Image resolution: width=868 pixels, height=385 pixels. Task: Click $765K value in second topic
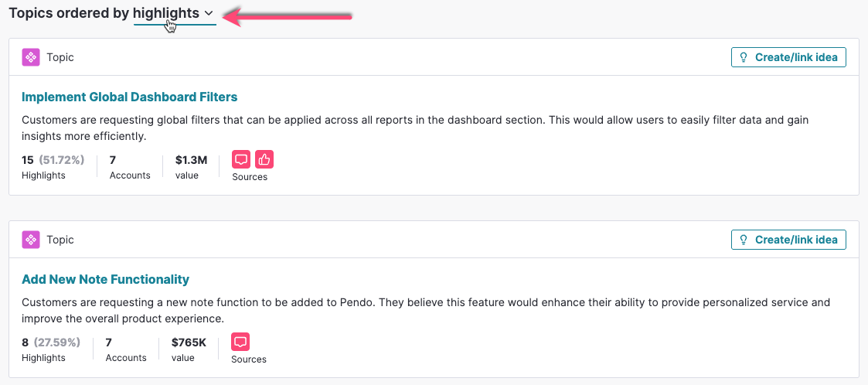click(189, 349)
